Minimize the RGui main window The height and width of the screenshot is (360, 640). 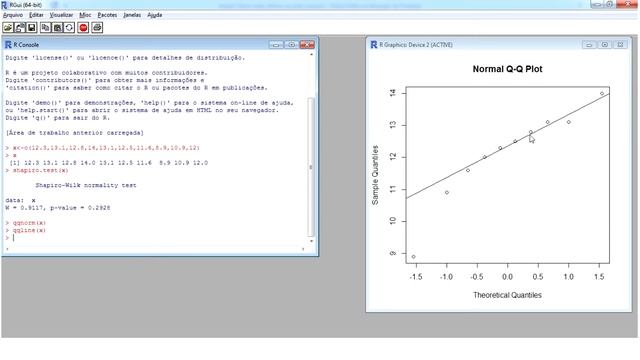click(x=596, y=4)
